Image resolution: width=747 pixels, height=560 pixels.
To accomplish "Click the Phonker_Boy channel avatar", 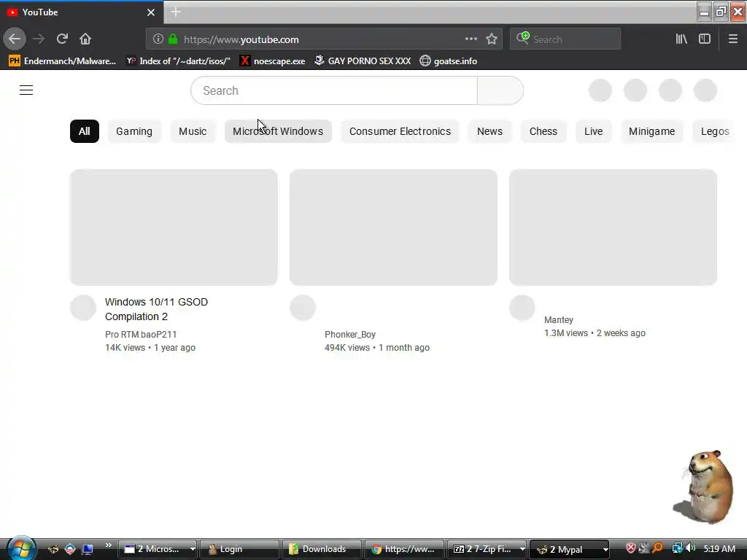I will pyautogui.click(x=303, y=308).
